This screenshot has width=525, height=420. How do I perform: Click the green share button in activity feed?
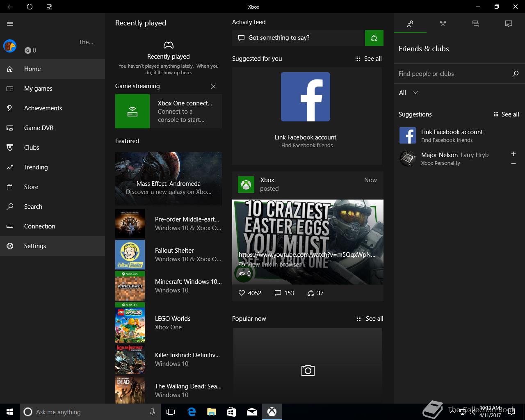click(x=374, y=38)
